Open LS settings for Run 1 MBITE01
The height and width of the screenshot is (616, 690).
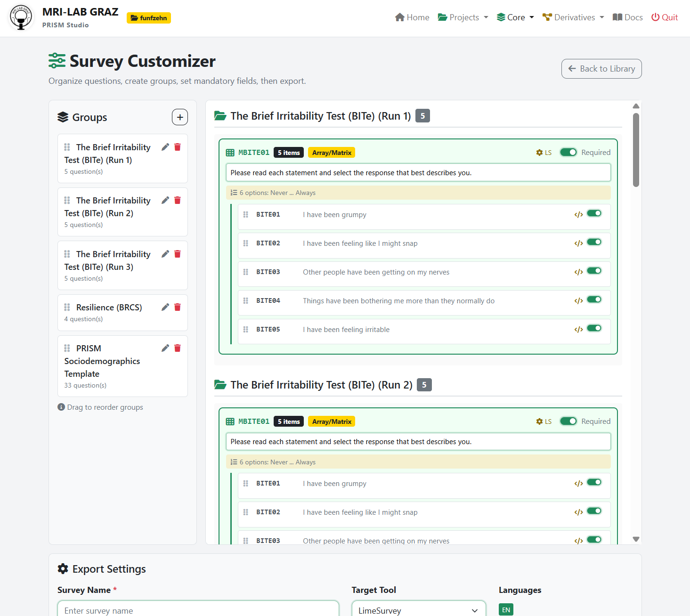point(544,153)
